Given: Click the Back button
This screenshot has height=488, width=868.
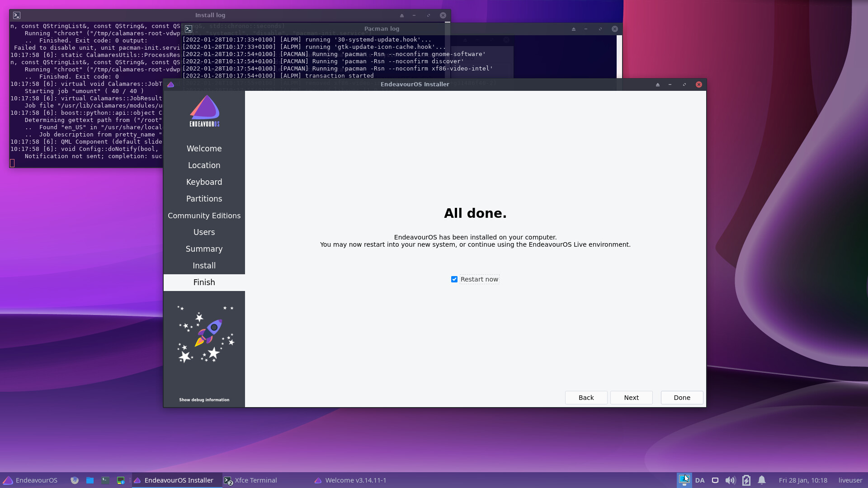Looking at the screenshot, I should [x=586, y=398].
